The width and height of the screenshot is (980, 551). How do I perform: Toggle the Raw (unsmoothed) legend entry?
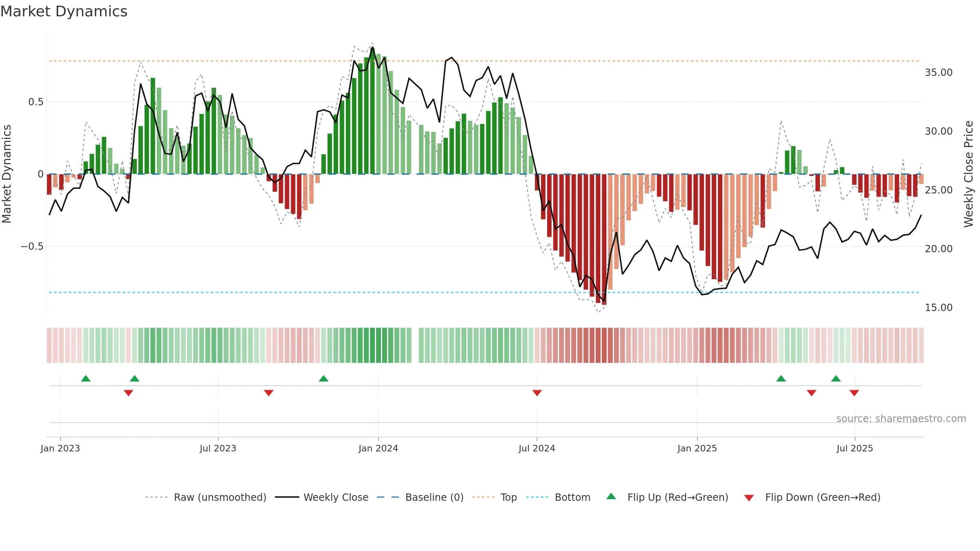(205, 497)
